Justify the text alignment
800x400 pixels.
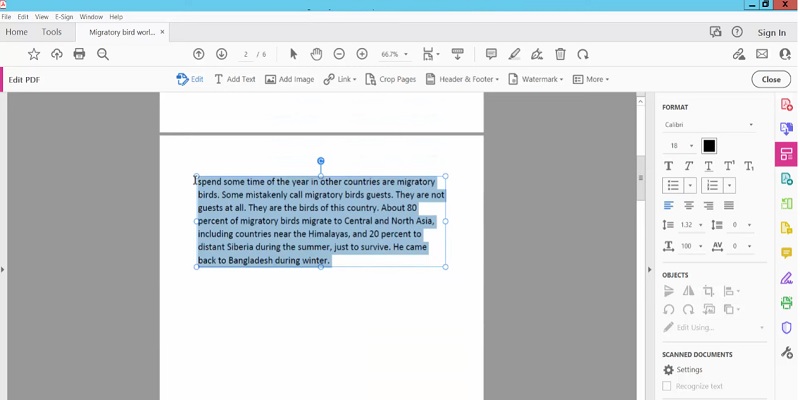(x=729, y=205)
